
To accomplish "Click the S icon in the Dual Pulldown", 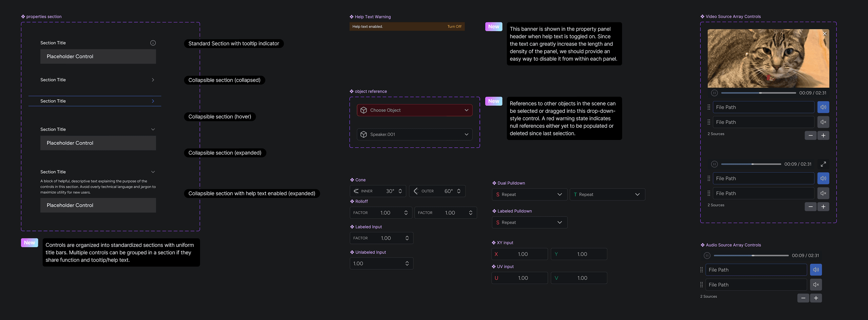I will click(497, 194).
